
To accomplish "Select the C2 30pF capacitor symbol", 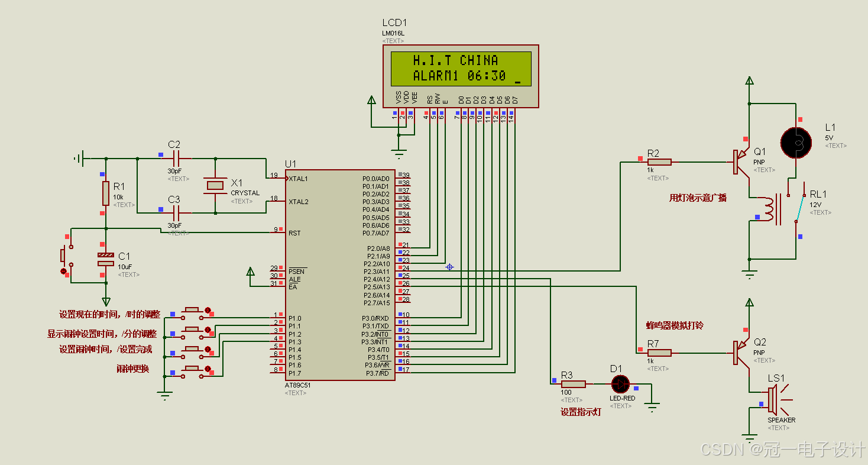I will [175, 158].
